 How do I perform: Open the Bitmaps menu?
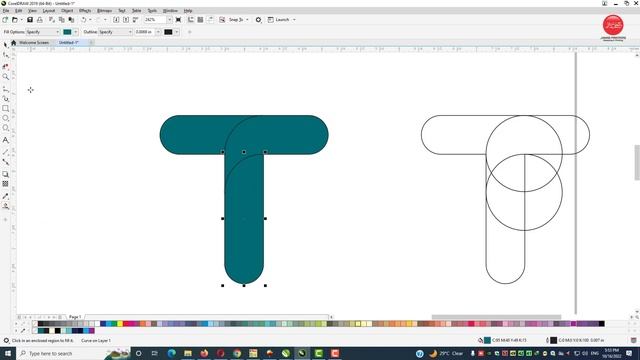coord(104,11)
